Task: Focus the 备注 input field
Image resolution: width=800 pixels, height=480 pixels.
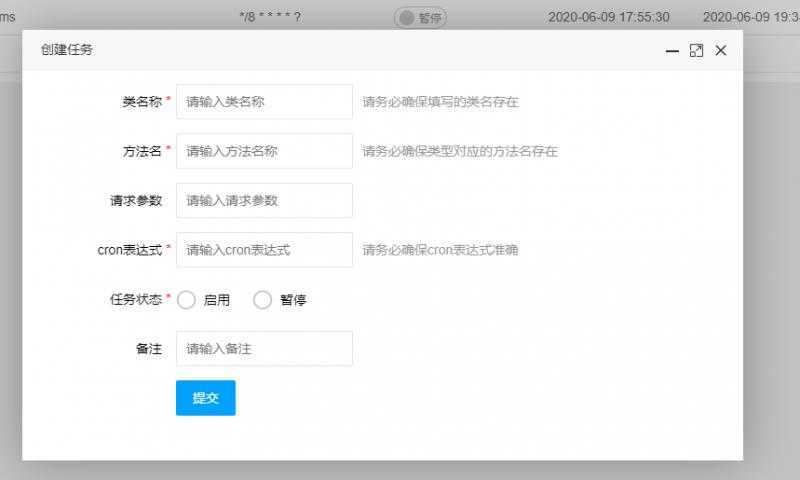Action: 264,349
